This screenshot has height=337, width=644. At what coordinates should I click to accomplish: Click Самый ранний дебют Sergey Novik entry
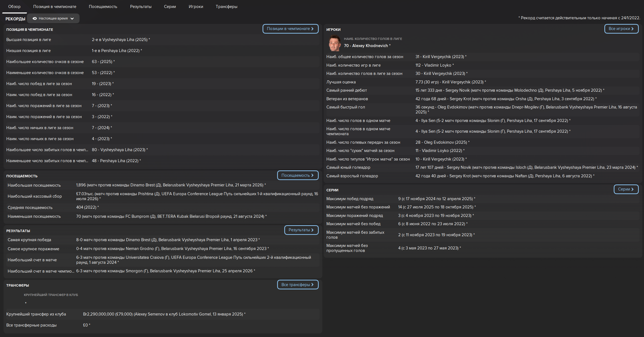(x=510, y=90)
